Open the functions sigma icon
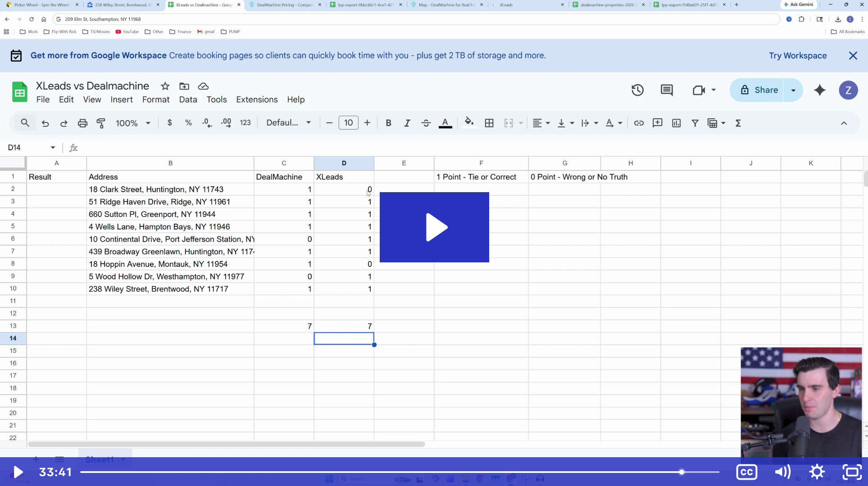The image size is (868, 486). (738, 123)
